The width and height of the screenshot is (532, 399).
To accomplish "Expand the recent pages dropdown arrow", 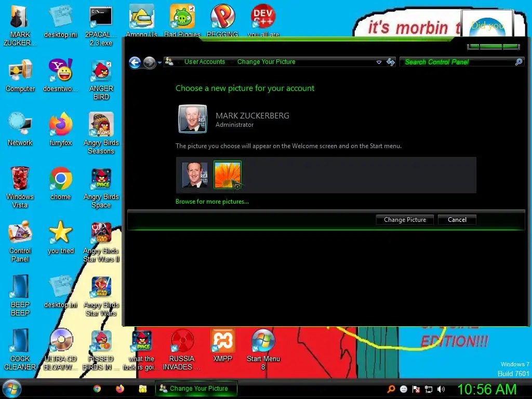I will [160, 63].
